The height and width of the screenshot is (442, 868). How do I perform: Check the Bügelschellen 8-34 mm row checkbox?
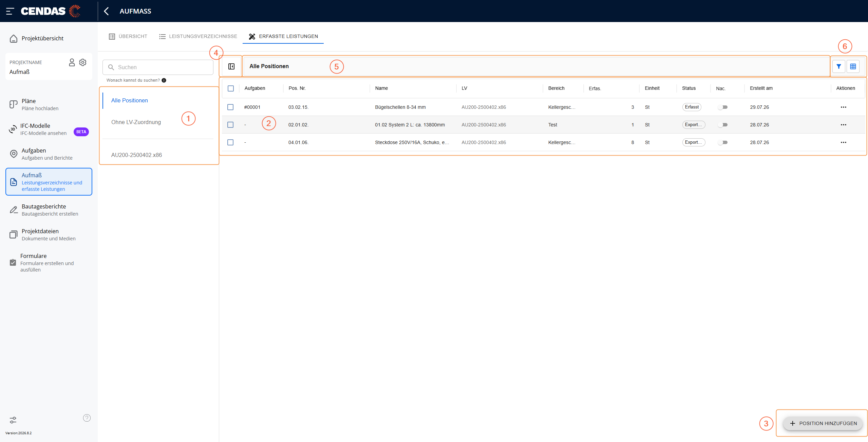pyautogui.click(x=230, y=107)
